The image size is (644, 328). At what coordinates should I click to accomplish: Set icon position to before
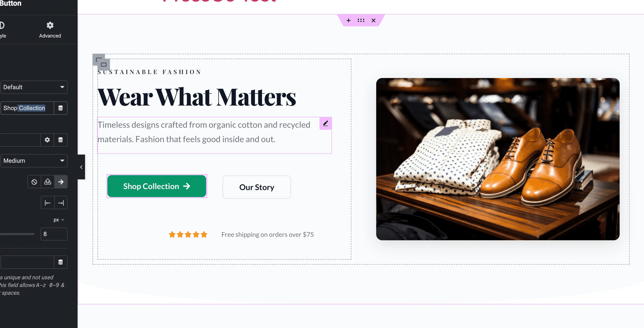pos(47,203)
